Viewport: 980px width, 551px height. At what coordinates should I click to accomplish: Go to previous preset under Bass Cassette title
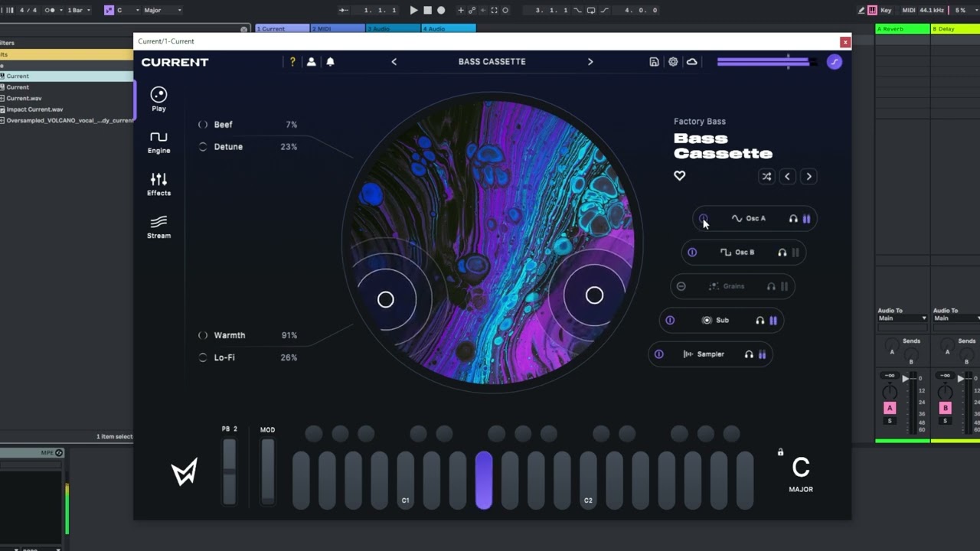(787, 177)
